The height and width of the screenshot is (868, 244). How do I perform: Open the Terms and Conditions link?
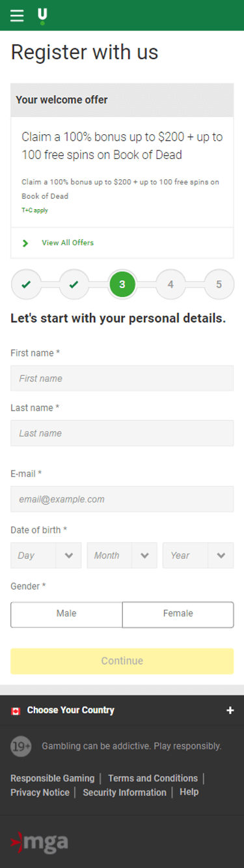pyautogui.click(x=153, y=778)
